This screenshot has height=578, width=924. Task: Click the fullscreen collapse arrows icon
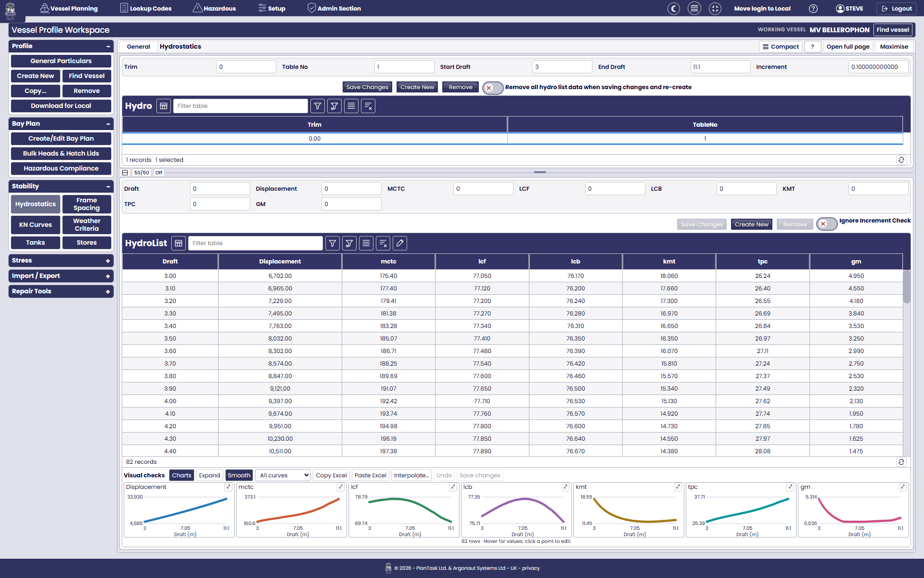715,8
